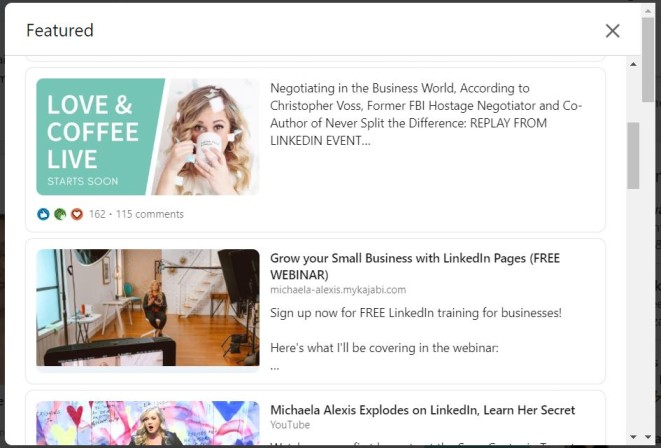The height and width of the screenshot is (448, 661).
Task: Click the love heart reaction icon
Action: tap(77, 214)
